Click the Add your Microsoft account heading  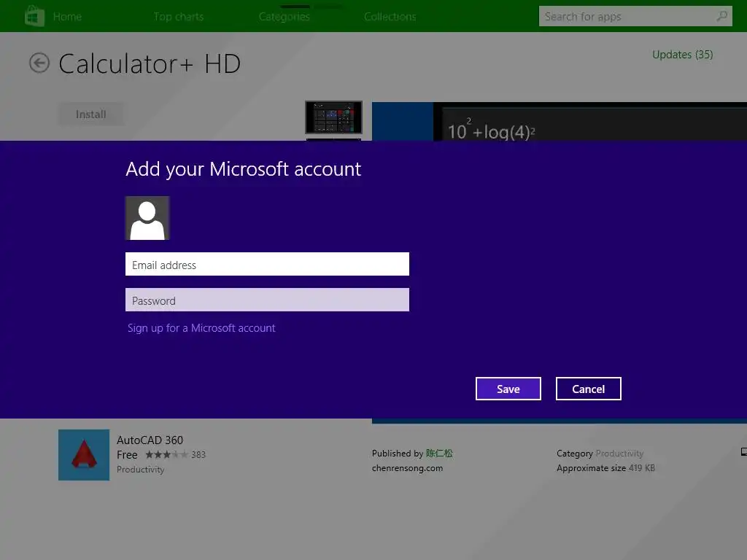(x=244, y=169)
